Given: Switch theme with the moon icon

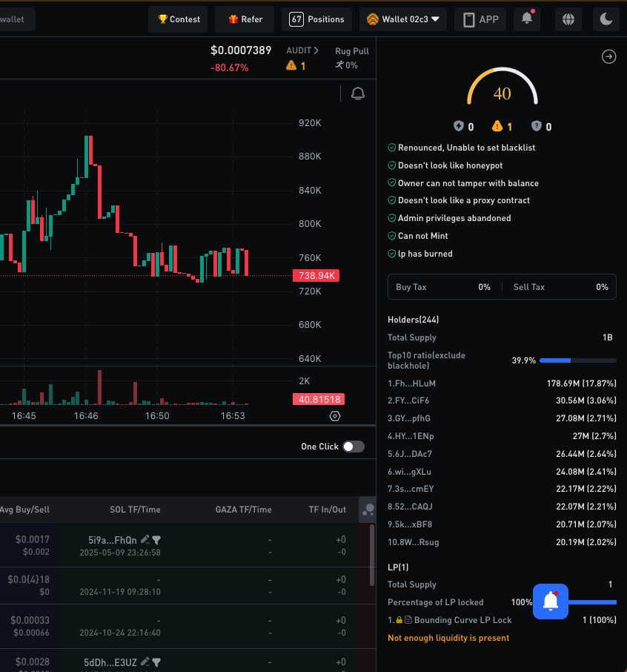Looking at the screenshot, I should (x=606, y=19).
